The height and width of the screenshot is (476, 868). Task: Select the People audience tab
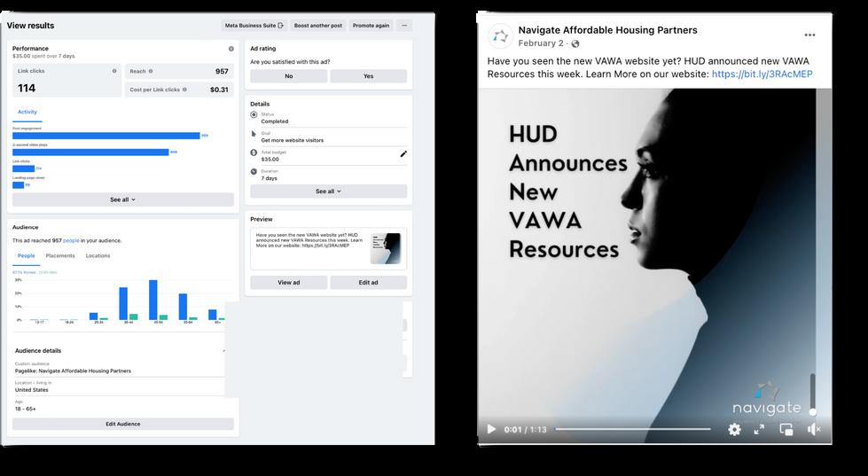click(x=26, y=255)
